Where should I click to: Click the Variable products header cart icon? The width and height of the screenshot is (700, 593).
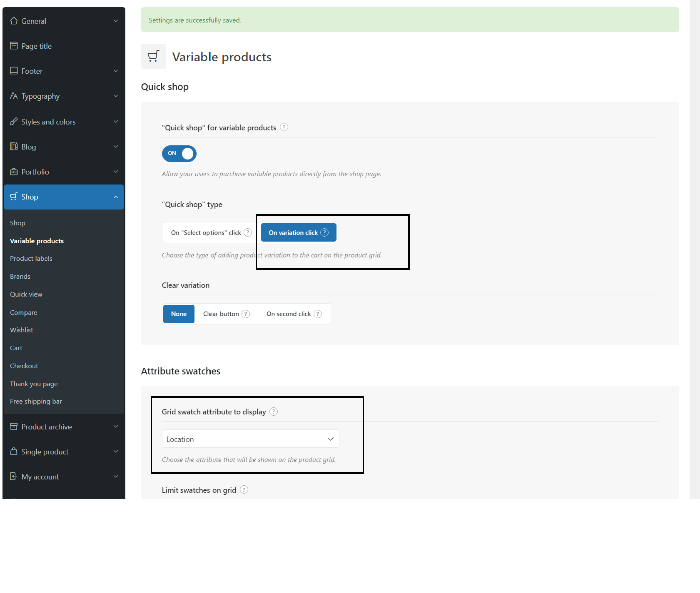click(x=153, y=56)
